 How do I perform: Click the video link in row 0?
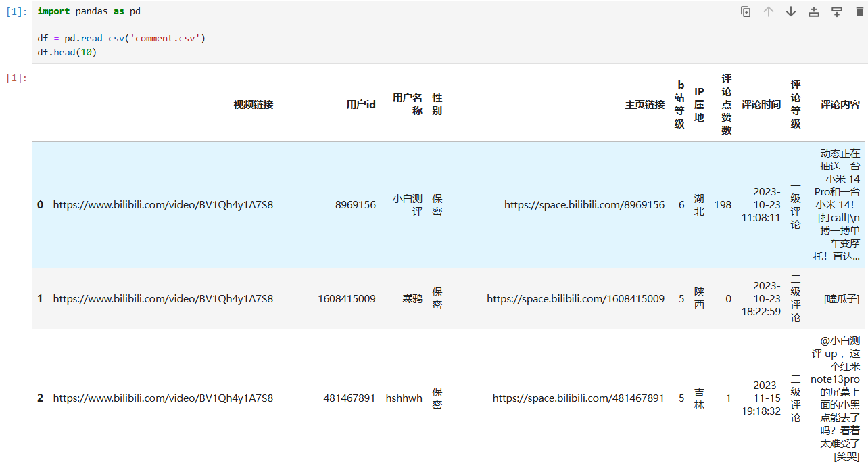pos(163,205)
